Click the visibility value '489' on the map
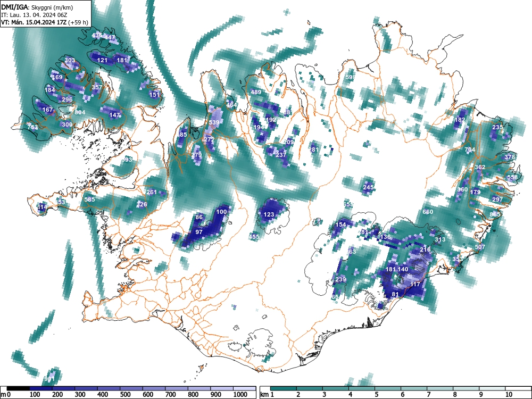This screenshot has width=532, height=399. click(256, 92)
